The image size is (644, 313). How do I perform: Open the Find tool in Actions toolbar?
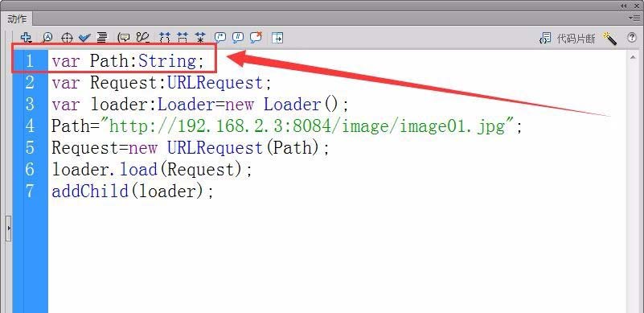[x=47, y=38]
